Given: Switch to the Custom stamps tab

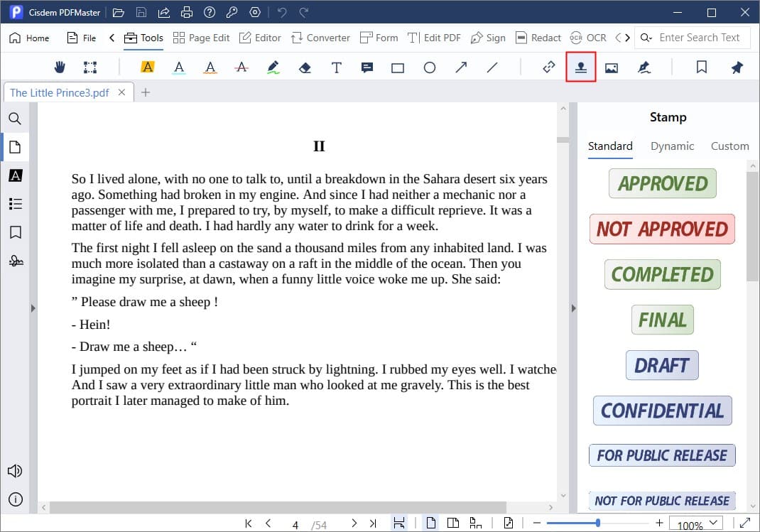Looking at the screenshot, I should 730,146.
